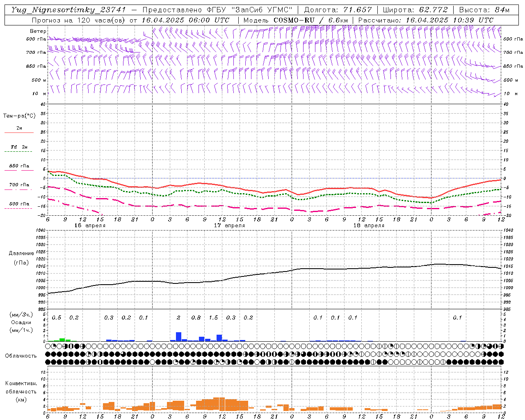Click the tallest blue precipitation bar
The width and height of the screenshot is (525, 420).
[178, 337]
